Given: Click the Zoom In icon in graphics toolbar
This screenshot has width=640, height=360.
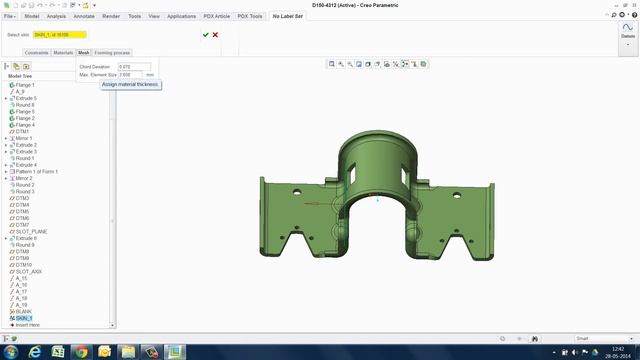Looking at the screenshot, I should click(341, 64).
